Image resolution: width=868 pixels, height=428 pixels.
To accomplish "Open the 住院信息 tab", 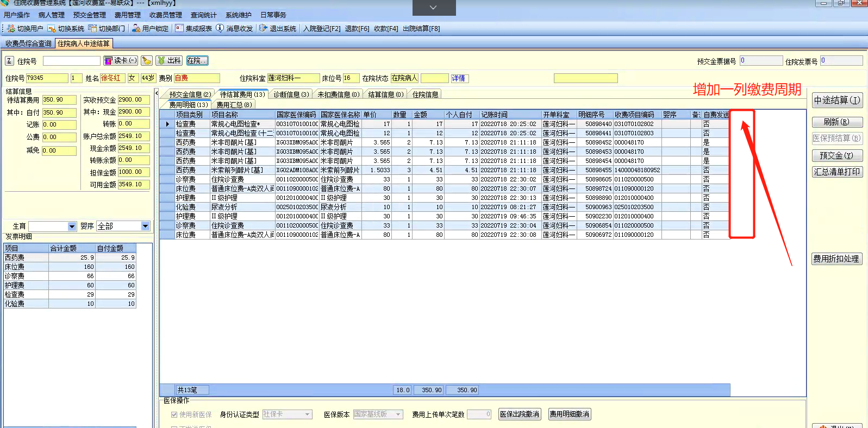I will [426, 95].
